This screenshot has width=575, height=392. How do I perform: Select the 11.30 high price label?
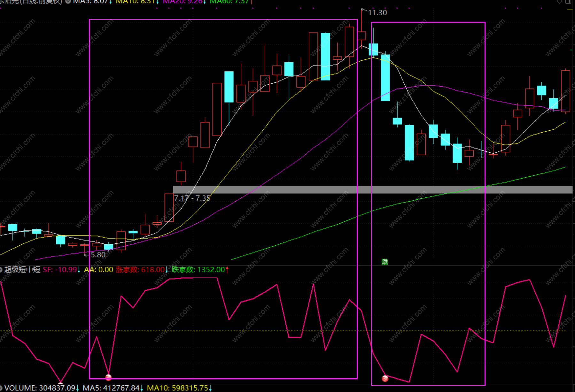pyautogui.click(x=377, y=13)
